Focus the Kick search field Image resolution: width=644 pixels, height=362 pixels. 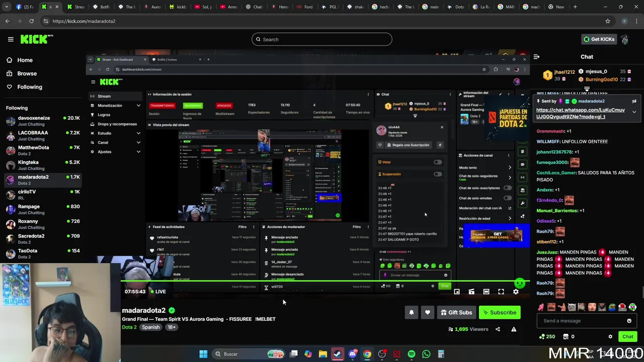click(x=322, y=39)
